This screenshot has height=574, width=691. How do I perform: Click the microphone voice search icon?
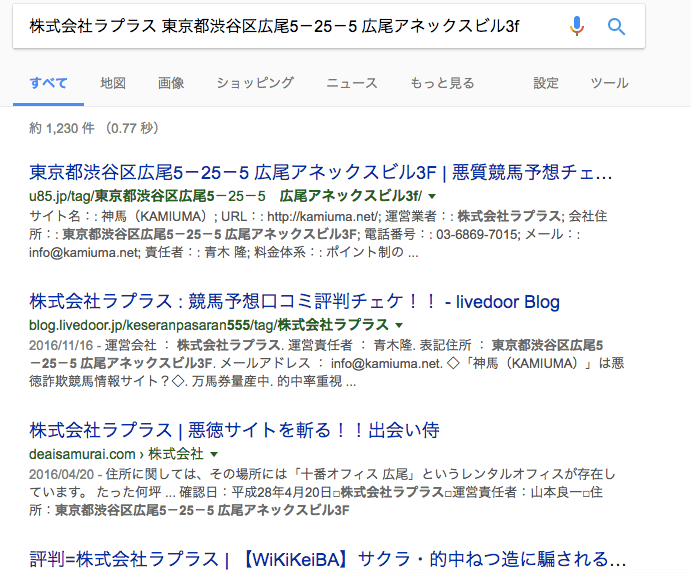click(x=576, y=26)
